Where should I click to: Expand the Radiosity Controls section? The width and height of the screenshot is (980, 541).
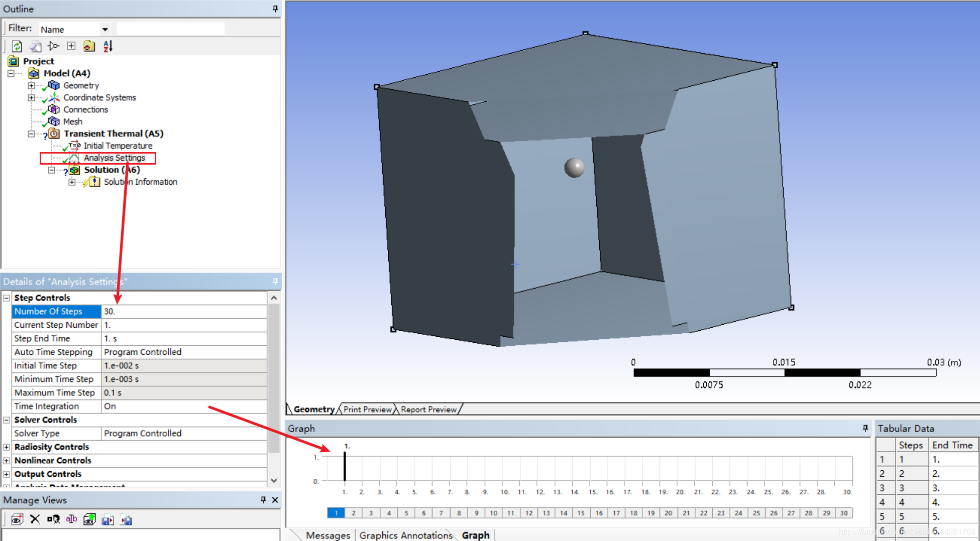tap(7, 447)
